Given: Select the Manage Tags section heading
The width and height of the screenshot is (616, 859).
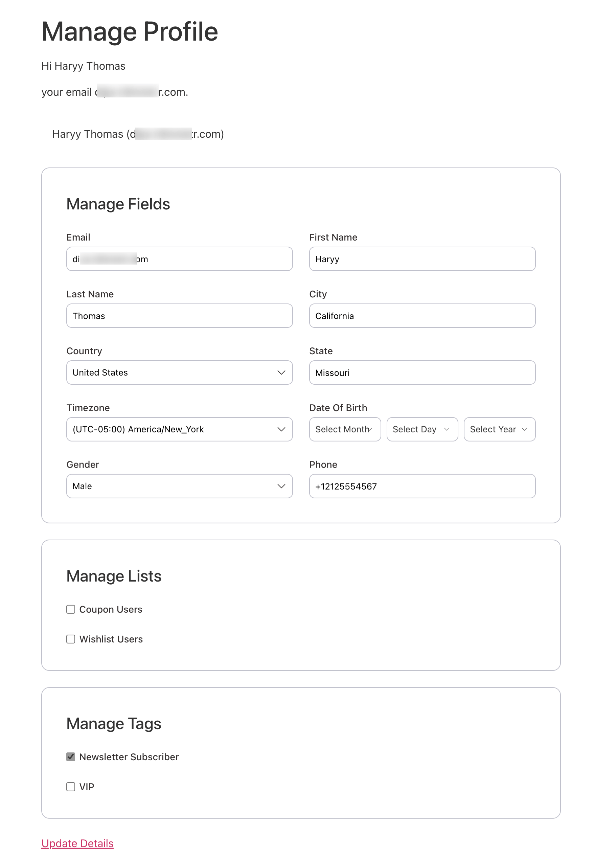Looking at the screenshot, I should [114, 723].
